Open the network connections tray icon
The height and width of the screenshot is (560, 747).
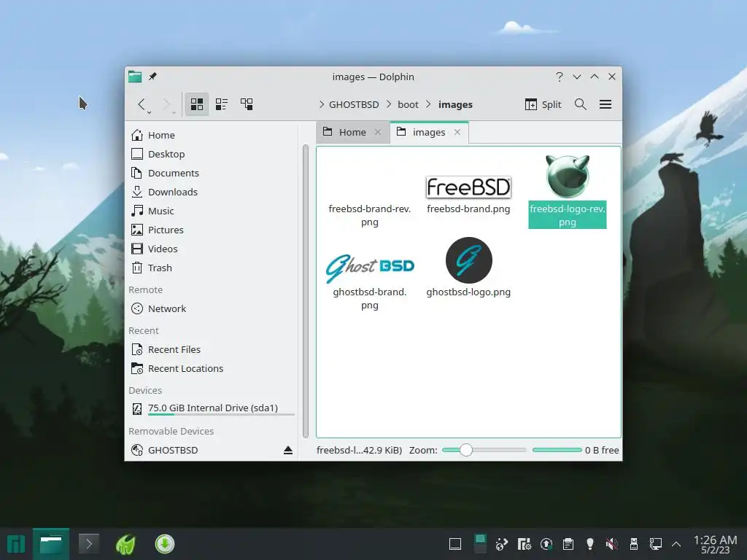coord(656,544)
